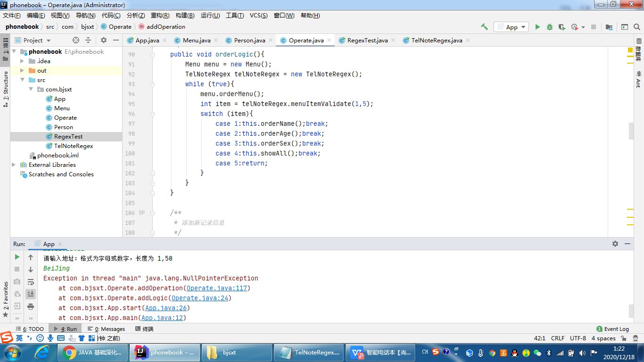Viewport: 644px width, 362px height.
Task: Follow the App.java:26 link
Action: (x=165, y=308)
